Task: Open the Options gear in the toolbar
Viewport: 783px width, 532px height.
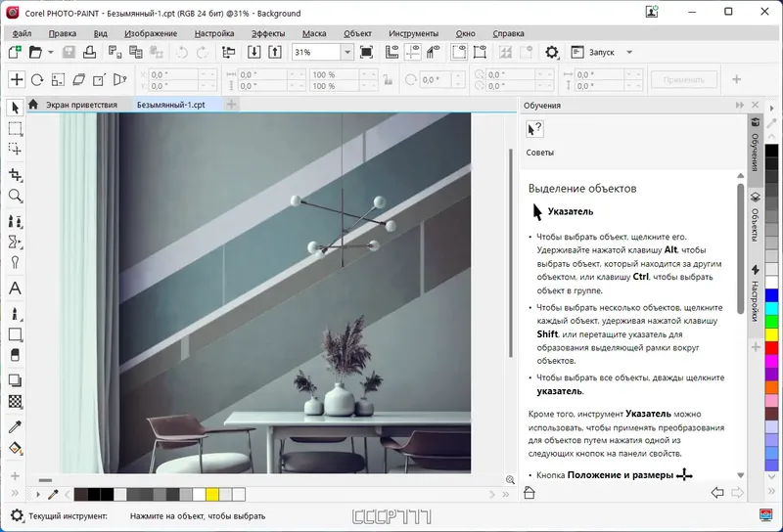Action: (x=552, y=52)
